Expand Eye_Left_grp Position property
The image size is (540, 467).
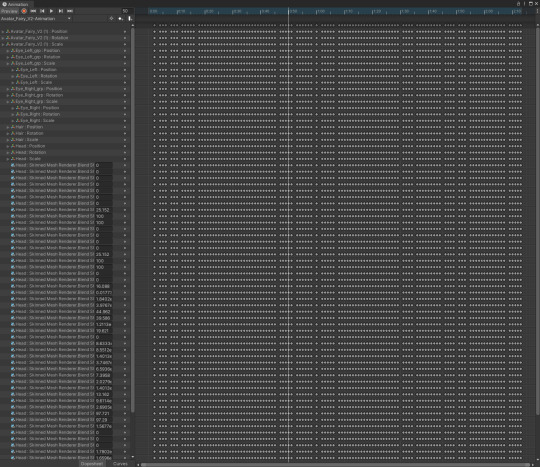(x=8, y=51)
